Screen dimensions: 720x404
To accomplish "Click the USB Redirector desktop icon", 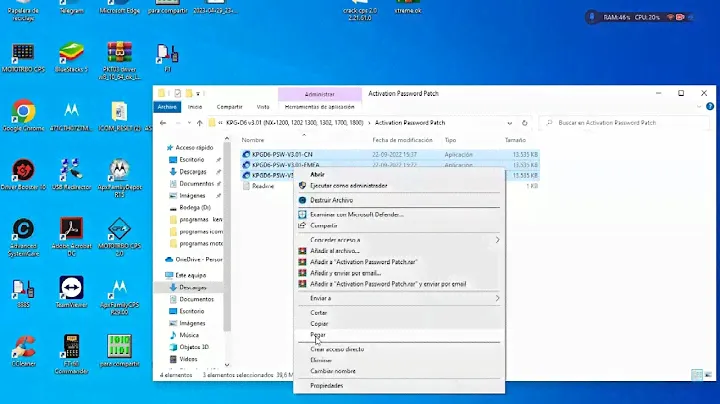I will tap(70, 172).
